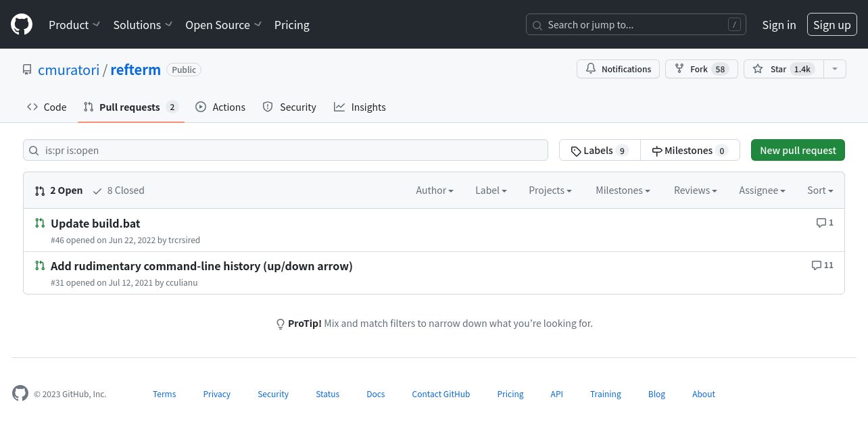Fork the repository

[702, 69]
